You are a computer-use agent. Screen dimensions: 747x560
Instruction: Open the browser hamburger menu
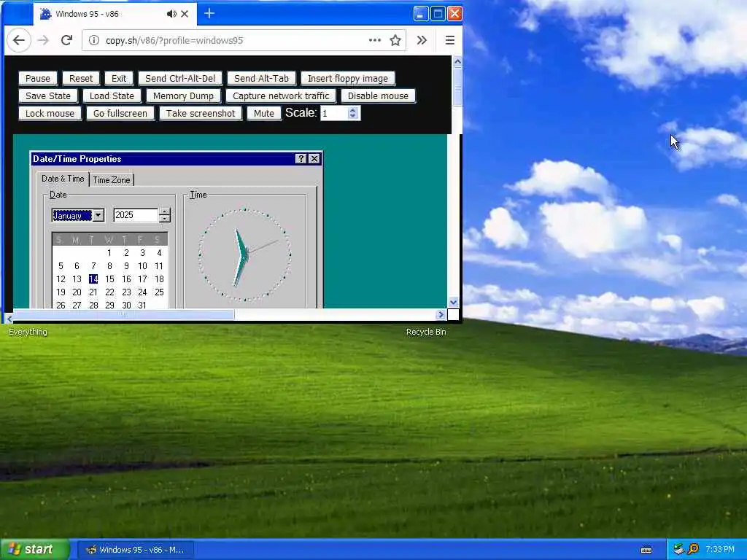point(449,41)
